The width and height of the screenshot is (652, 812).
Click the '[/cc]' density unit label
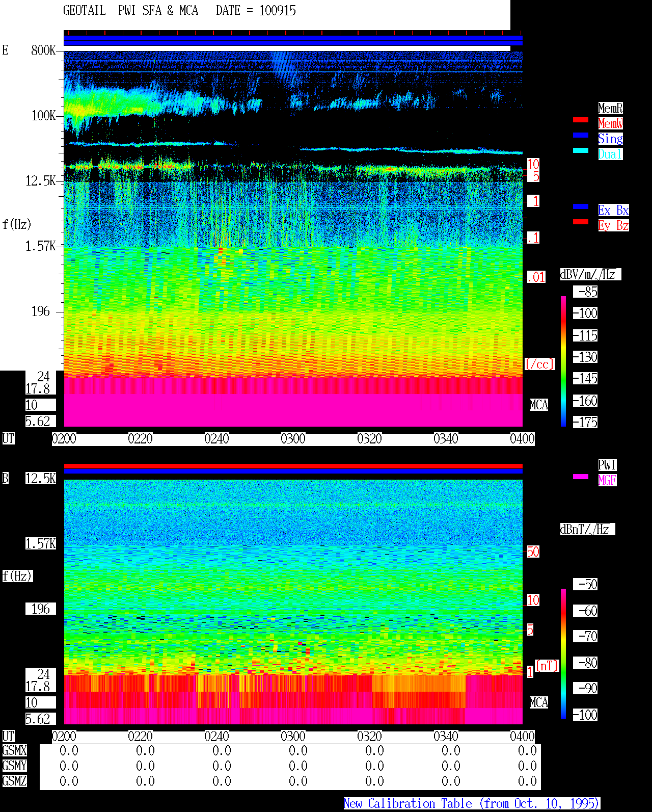[539, 364]
